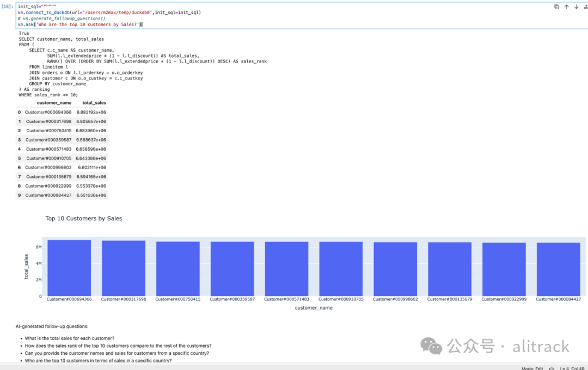The width and height of the screenshot is (588, 370).
Task: Click the follow-up question starting 'Can you provide'
Action: coord(117,353)
